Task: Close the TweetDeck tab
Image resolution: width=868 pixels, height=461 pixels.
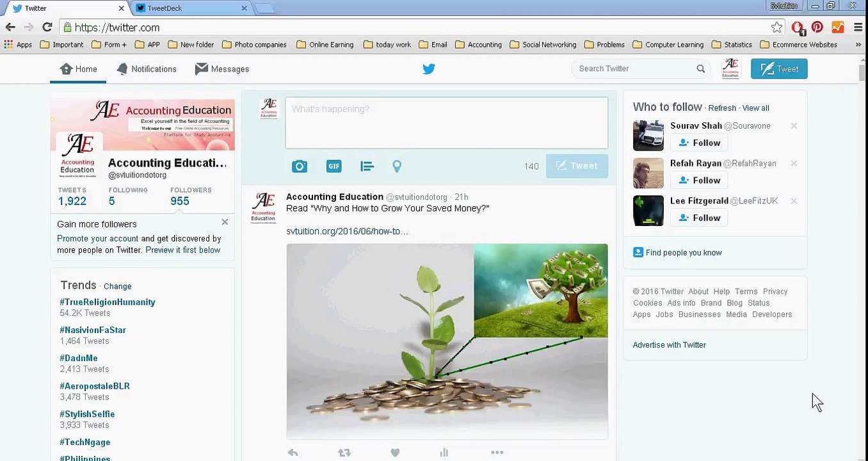Action: pos(244,8)
